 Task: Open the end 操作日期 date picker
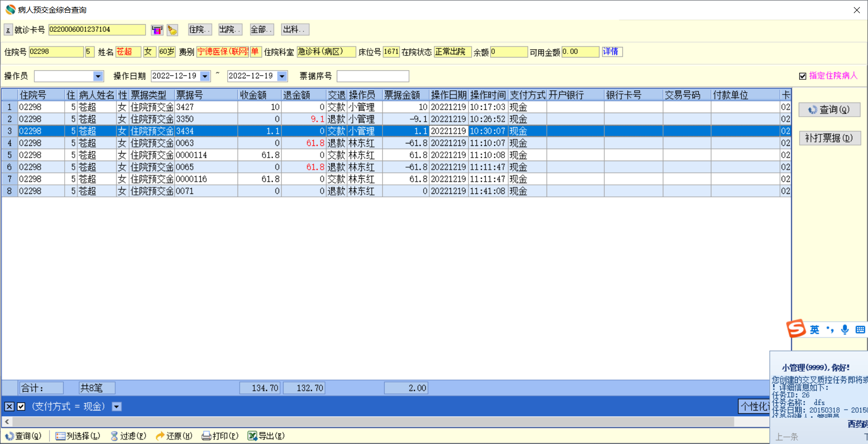282,76
